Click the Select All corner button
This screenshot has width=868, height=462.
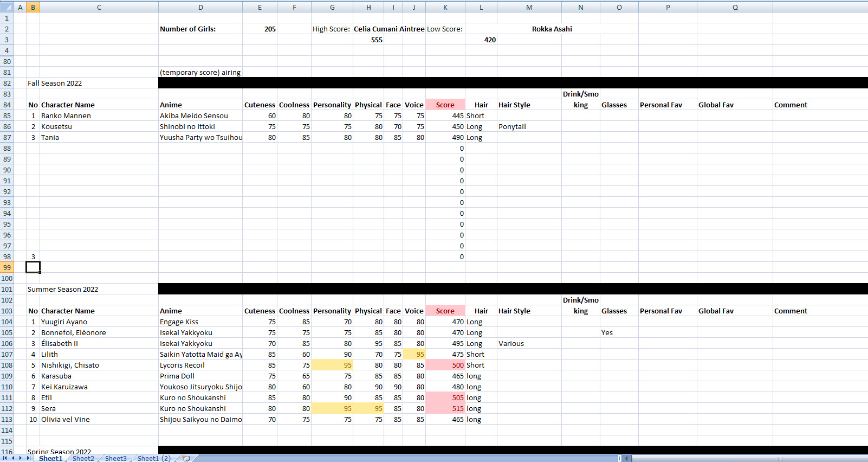[7, 7]
